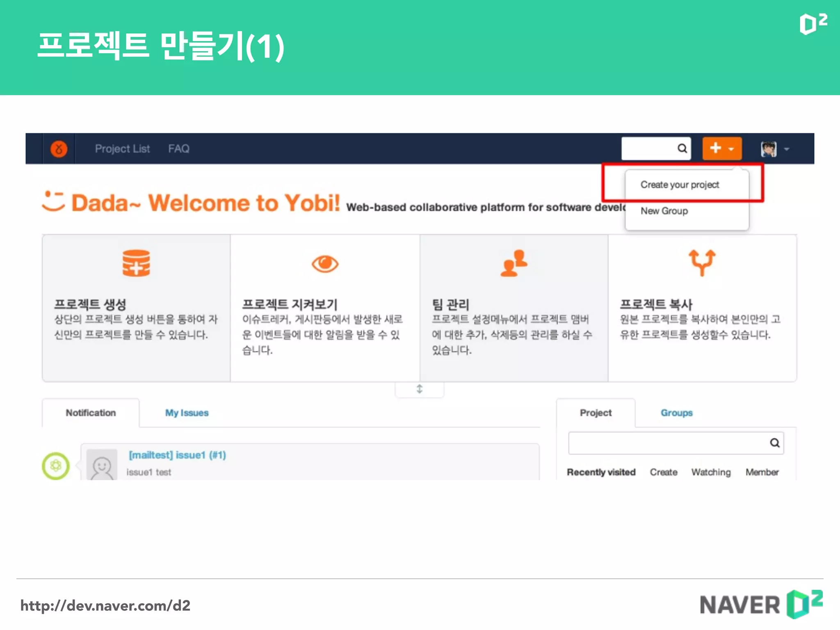Viewport: 840px width, 630px height.
Task: Switch to the Project tab
Action: tap(596, 413)
